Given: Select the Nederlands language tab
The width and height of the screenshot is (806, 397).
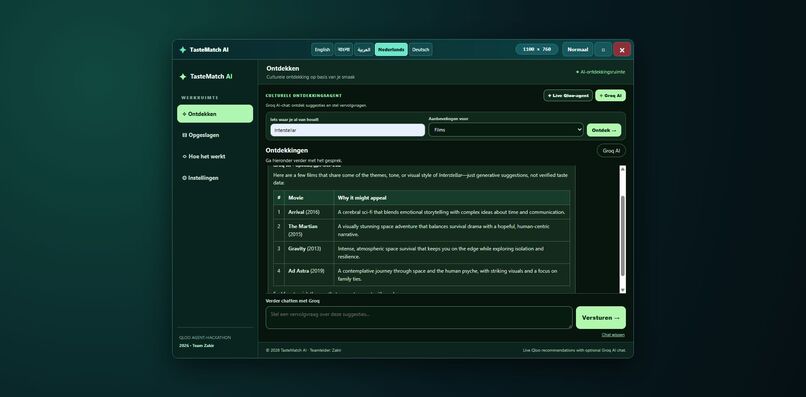Looking at the screenshot, I should pos(391,49).
